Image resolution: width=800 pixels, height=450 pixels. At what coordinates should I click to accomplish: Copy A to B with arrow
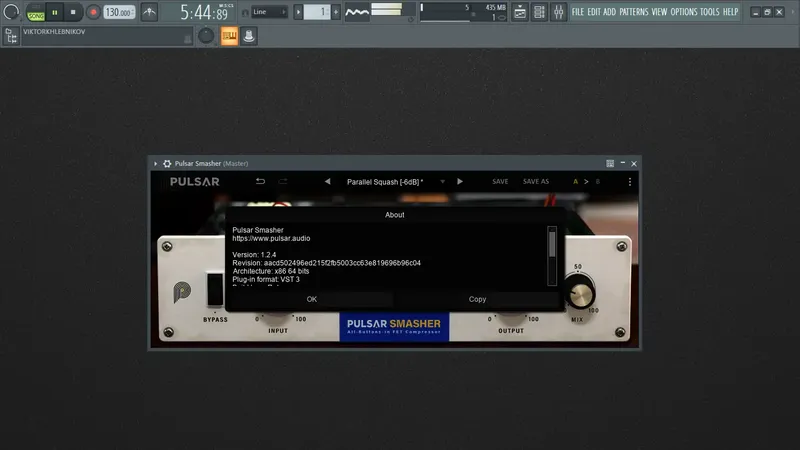point(586,182)
